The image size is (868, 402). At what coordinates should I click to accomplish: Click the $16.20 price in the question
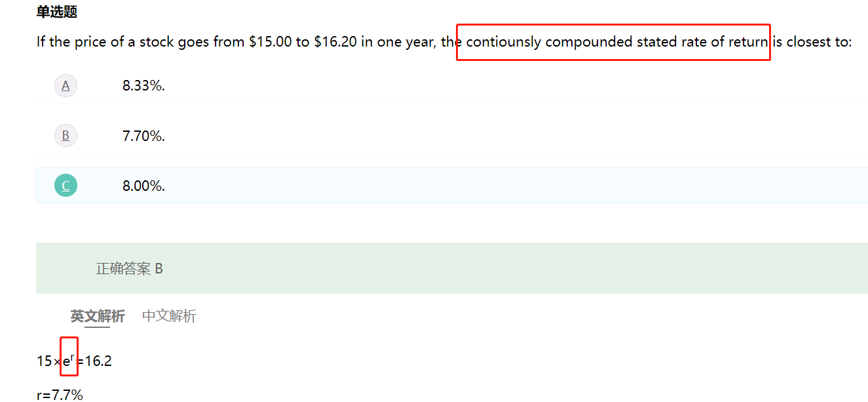[335, 43]
